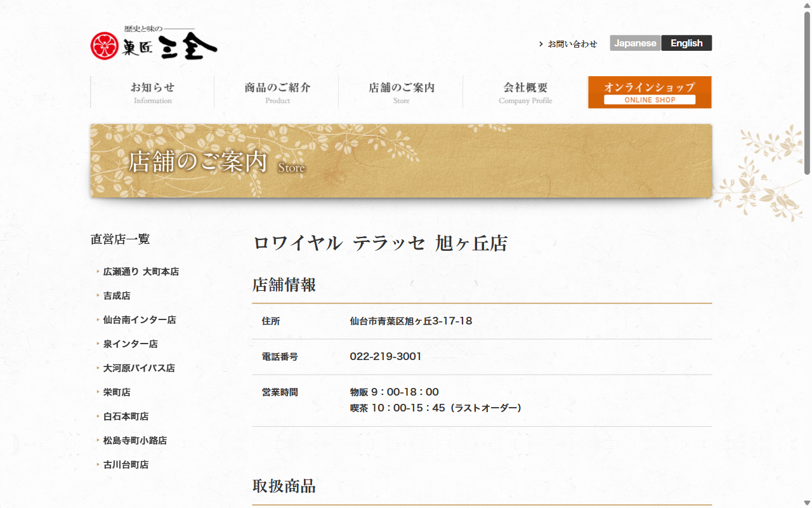Select 大河原バイパス店 in store list
The width and height of the screenshot is (812, 508).
139,368
